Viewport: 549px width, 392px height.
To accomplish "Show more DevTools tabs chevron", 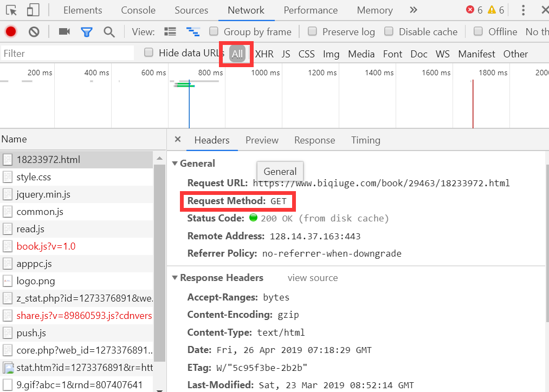I will 414,10.
